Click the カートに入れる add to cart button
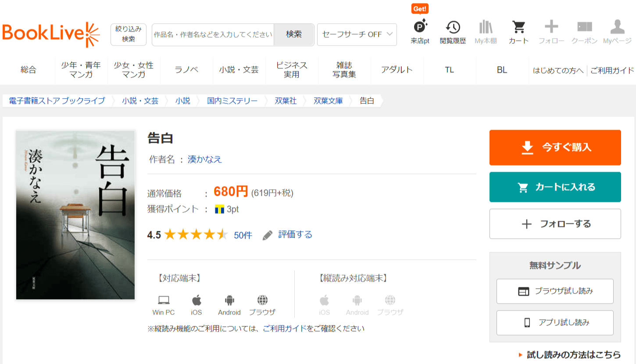This screenshot has width=636, height=364. 555,187
